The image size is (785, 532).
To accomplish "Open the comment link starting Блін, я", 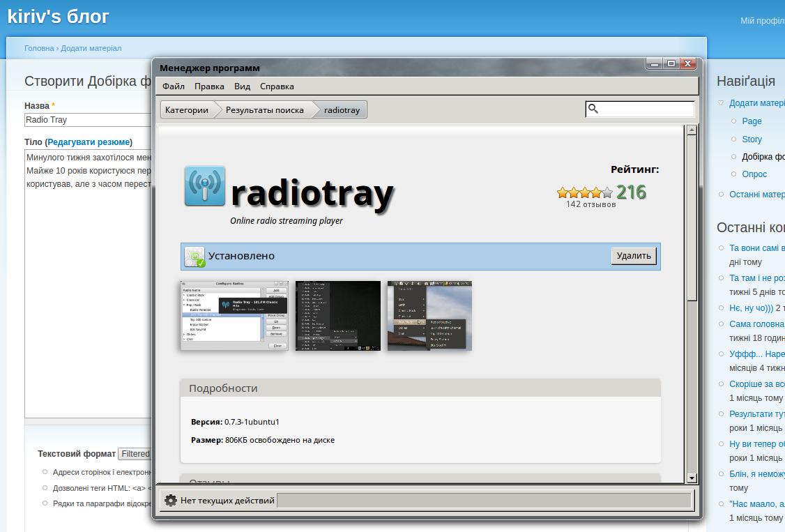I will tap(757, 474).
